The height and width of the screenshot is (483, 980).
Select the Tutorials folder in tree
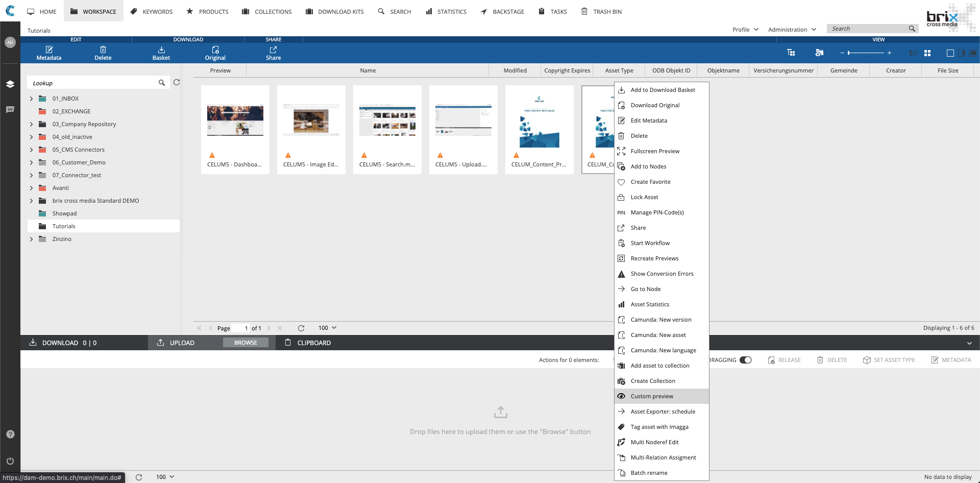tap(104, 226)
